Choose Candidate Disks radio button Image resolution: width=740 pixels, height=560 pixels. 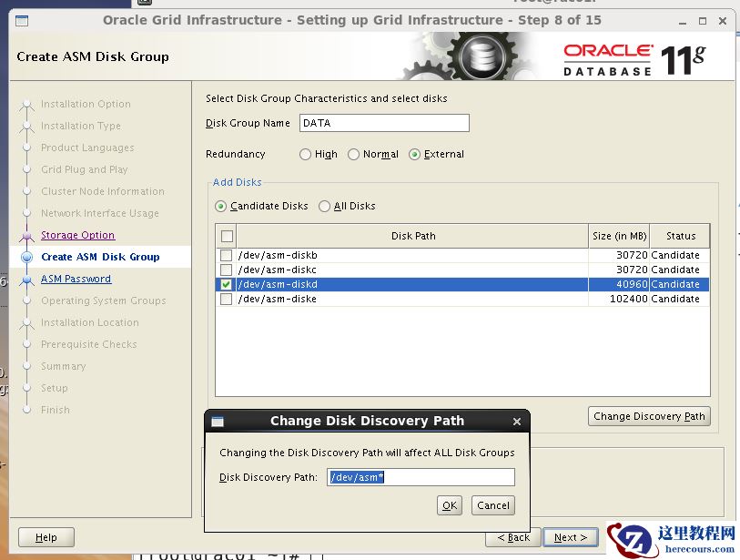point(220,207)
